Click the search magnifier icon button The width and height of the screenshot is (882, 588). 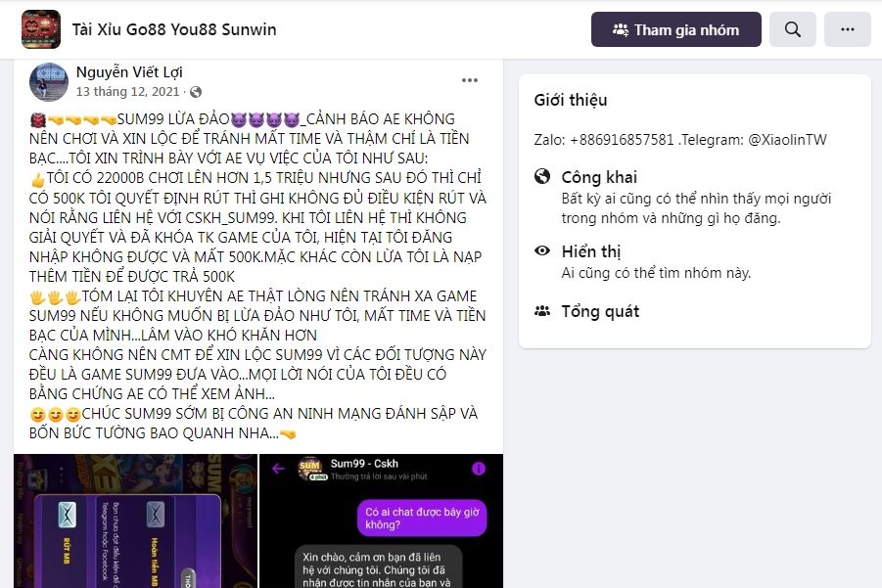click(x=793, y=29)
